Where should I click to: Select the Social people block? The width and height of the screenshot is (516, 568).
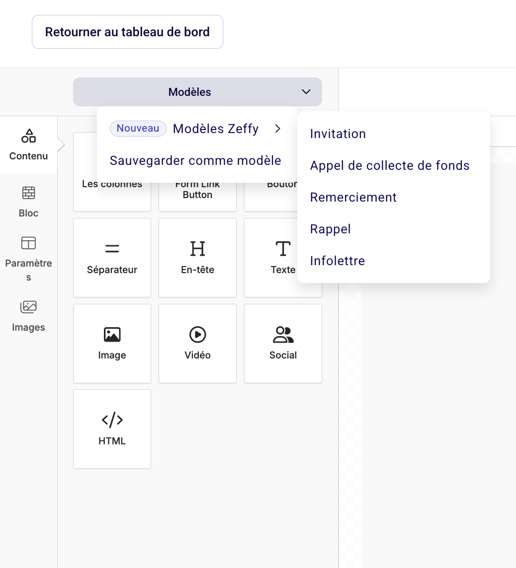(283, 343)
